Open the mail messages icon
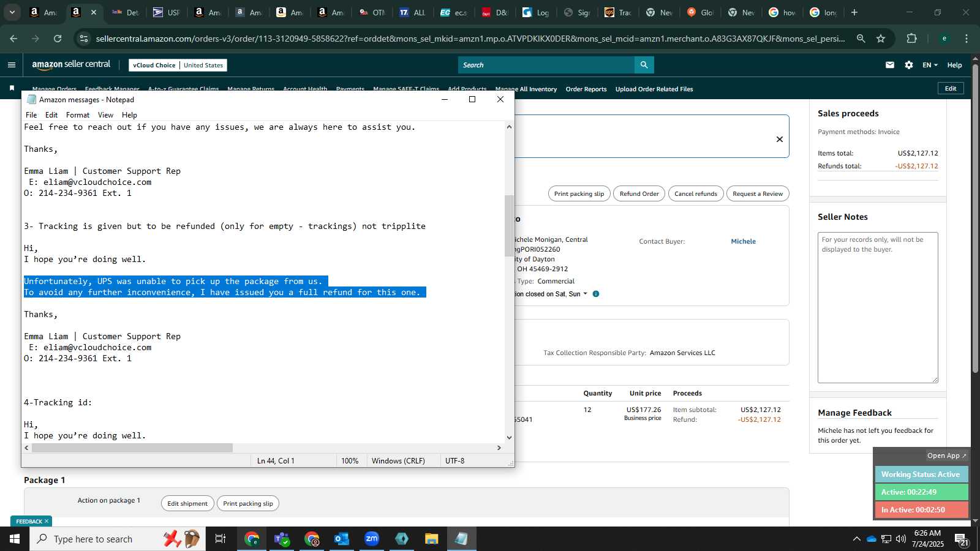 pyautogui.click(x=890, y=65)
